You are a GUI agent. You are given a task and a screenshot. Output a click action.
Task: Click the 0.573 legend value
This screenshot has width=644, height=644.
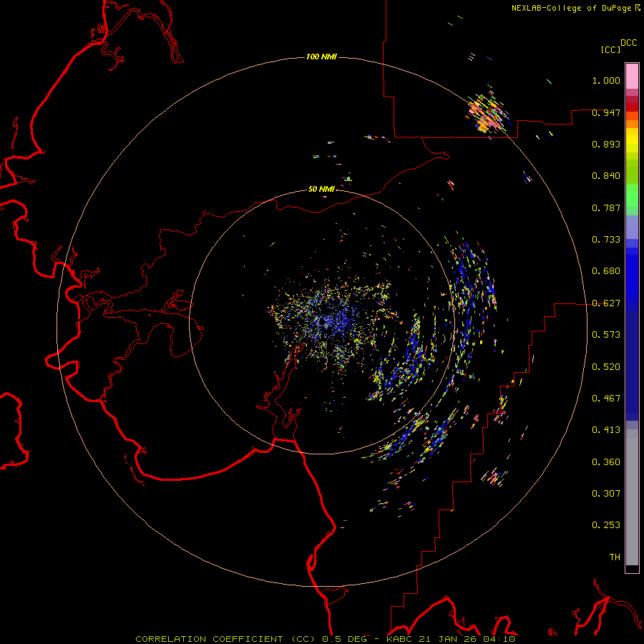pos(606,335)
